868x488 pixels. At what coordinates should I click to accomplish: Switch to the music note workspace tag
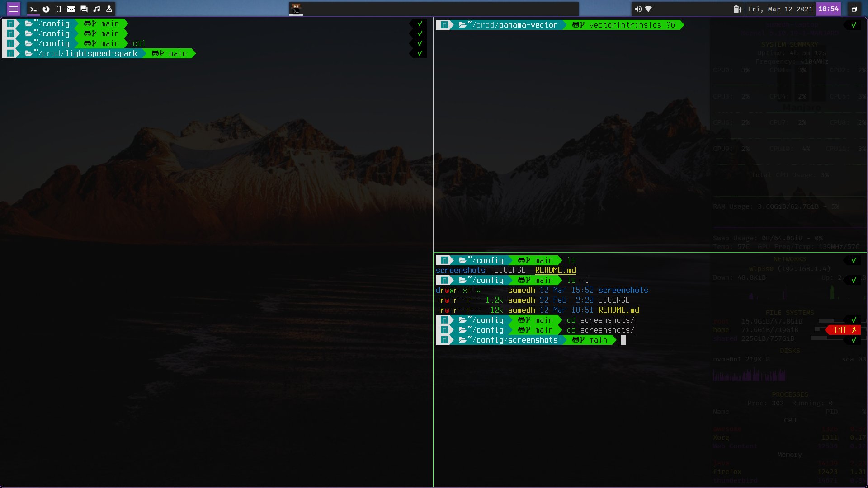[97, 9]
